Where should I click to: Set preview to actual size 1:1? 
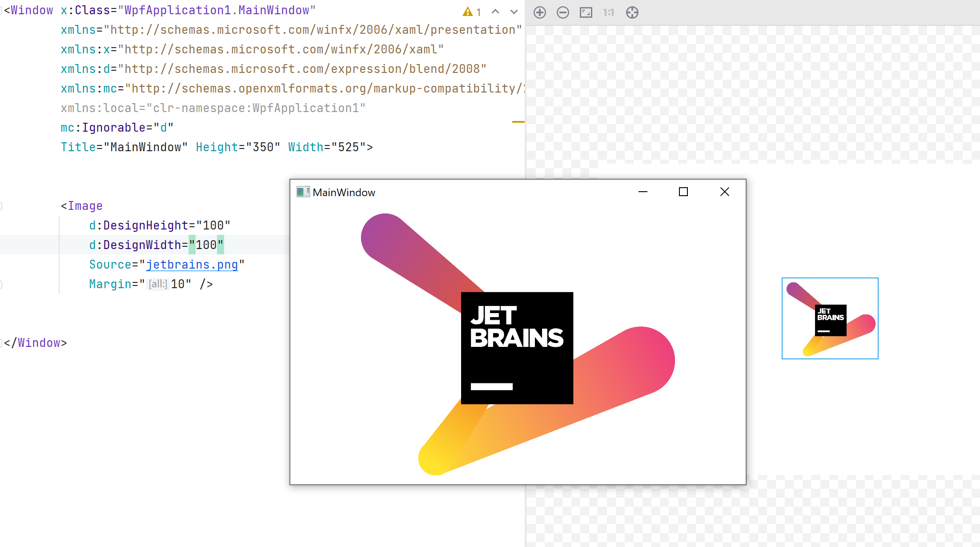pos(609,12)
